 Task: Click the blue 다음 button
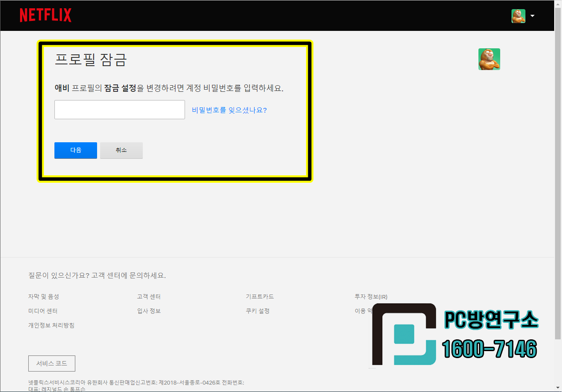(x=76, y=150)
